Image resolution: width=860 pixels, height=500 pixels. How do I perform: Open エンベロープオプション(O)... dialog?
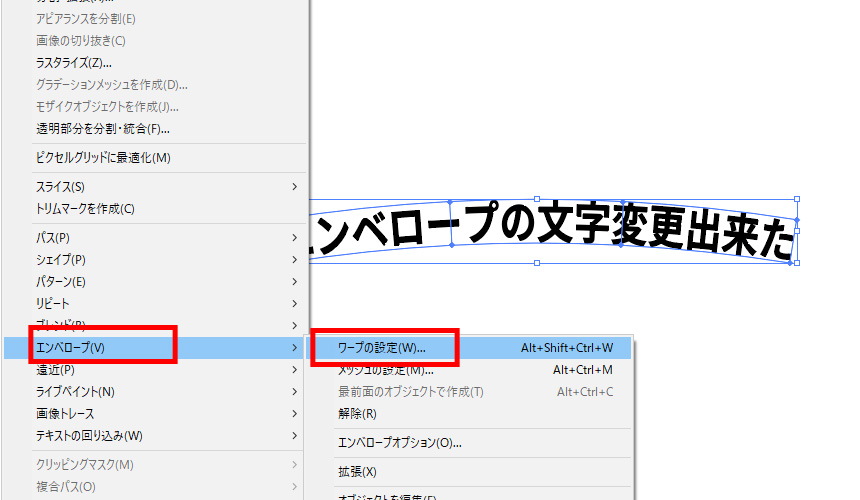(x=400, y=442)
